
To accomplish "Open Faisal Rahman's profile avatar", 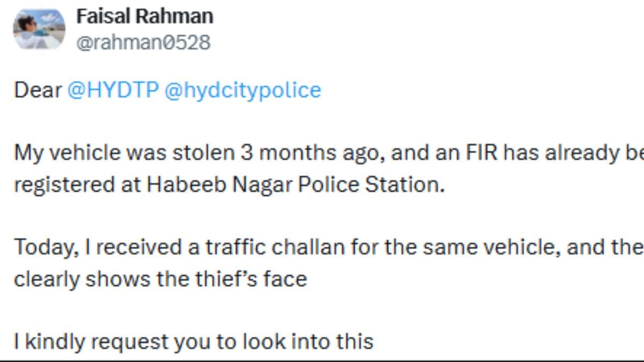I will click(x=39, y=29).
